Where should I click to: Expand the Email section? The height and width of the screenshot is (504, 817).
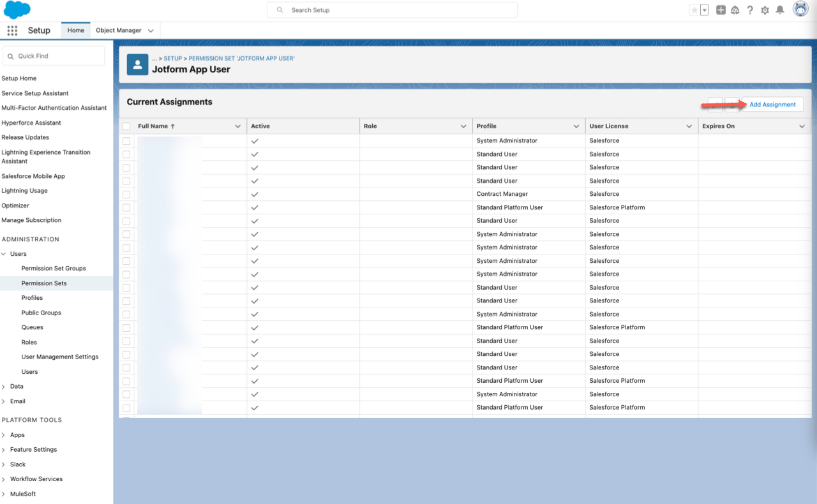(4, 401)
